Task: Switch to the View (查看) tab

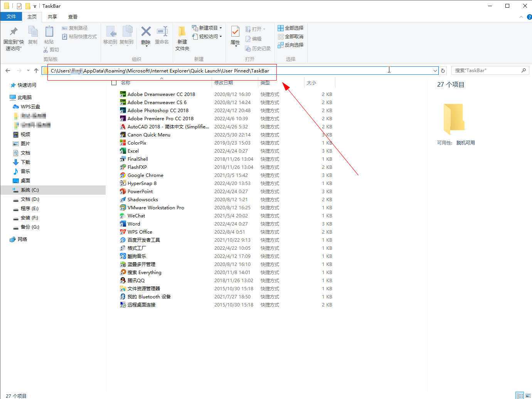Action: (x=73, y=17)
